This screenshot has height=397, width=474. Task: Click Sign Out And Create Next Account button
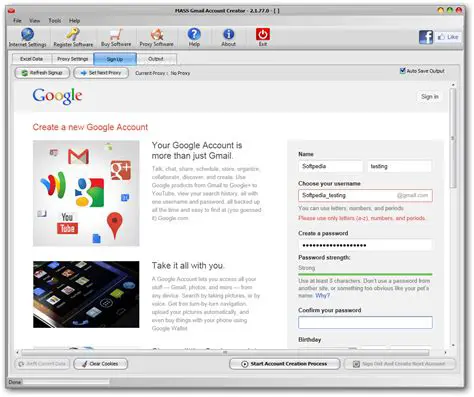pyautogui.click(x=399, y=364)
